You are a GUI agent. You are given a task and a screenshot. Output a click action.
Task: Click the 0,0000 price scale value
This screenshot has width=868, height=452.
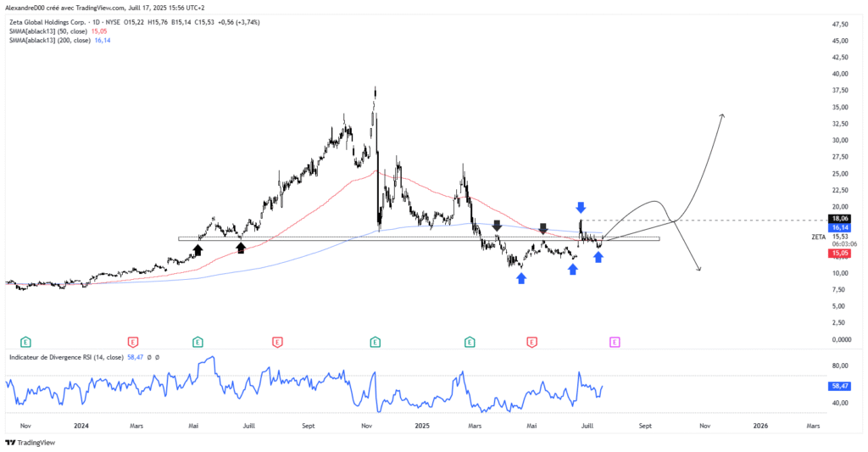click(x=842, y=339)
